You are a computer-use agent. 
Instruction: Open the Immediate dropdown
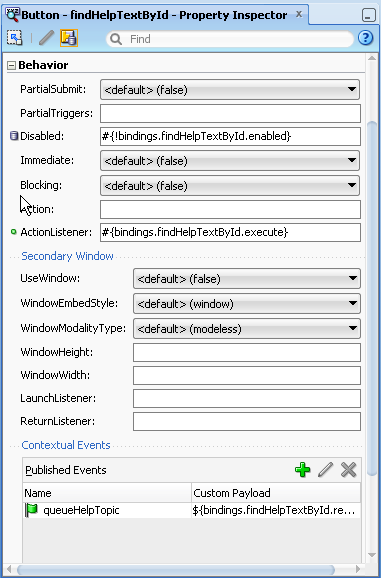(x=230, y=161)
